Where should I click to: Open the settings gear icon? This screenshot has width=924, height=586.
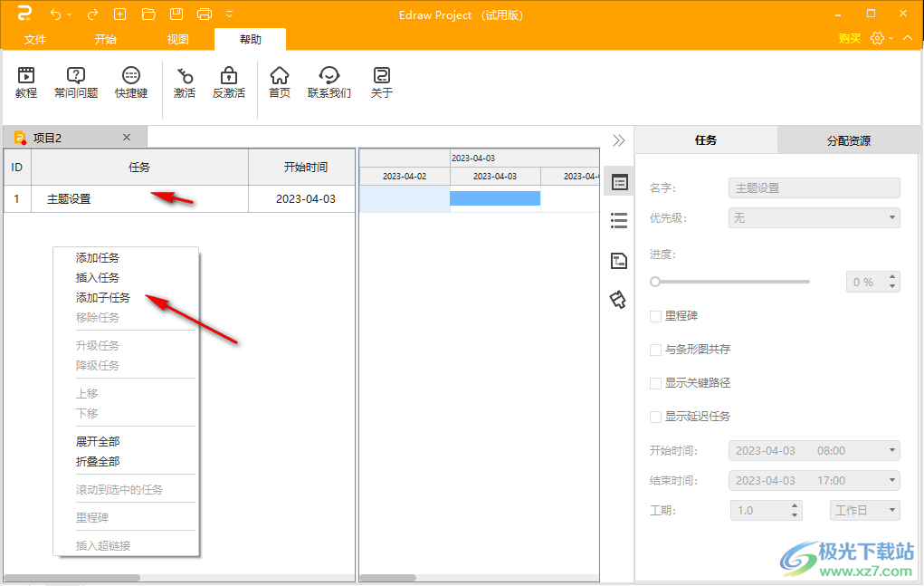point(878,38)
